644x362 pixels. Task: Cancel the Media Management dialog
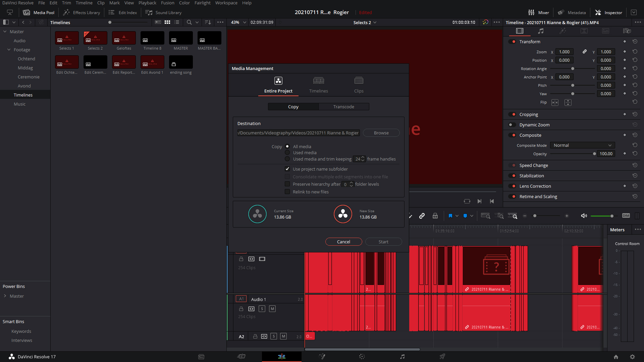[343, 242]
